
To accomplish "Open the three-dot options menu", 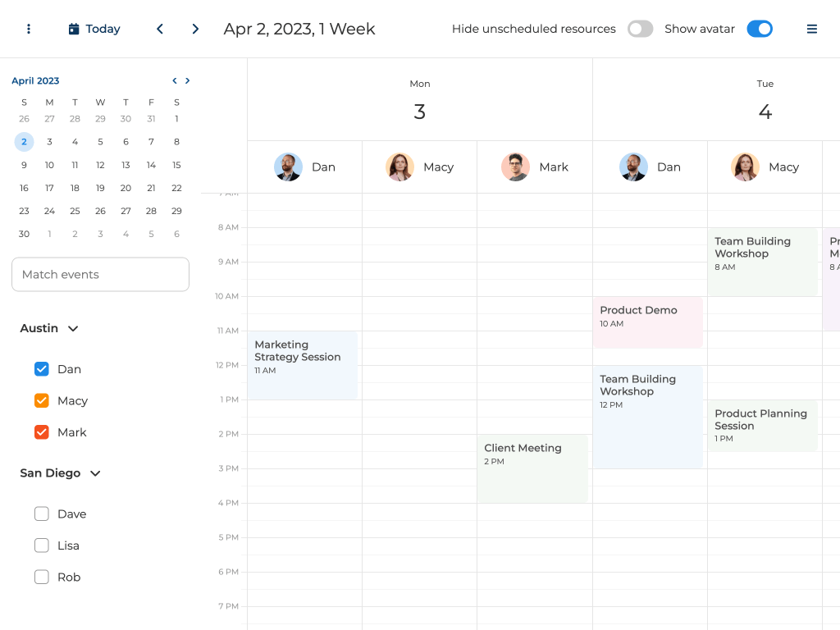I will pos(29,29).
